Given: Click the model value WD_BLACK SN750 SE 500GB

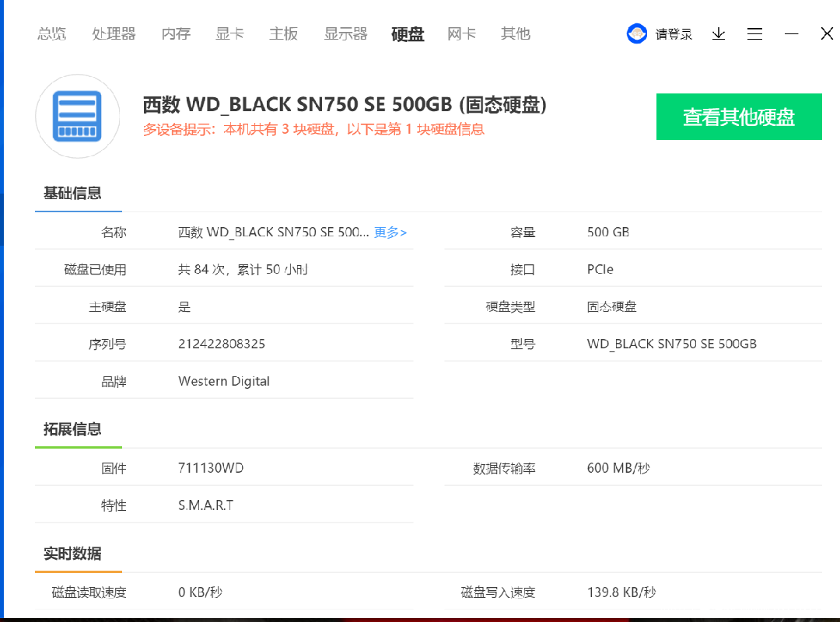Looking at the screenshot, I should (x=672, y=344).
